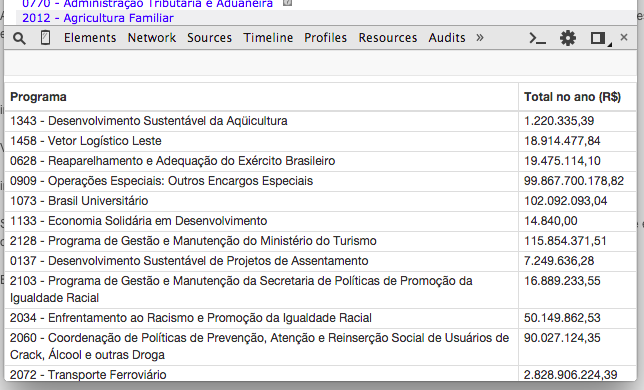Image resolution: width=644 pixels, height=390 pixels.
Task: Show more DevTools tabs chevron
Action: (480, 38)
